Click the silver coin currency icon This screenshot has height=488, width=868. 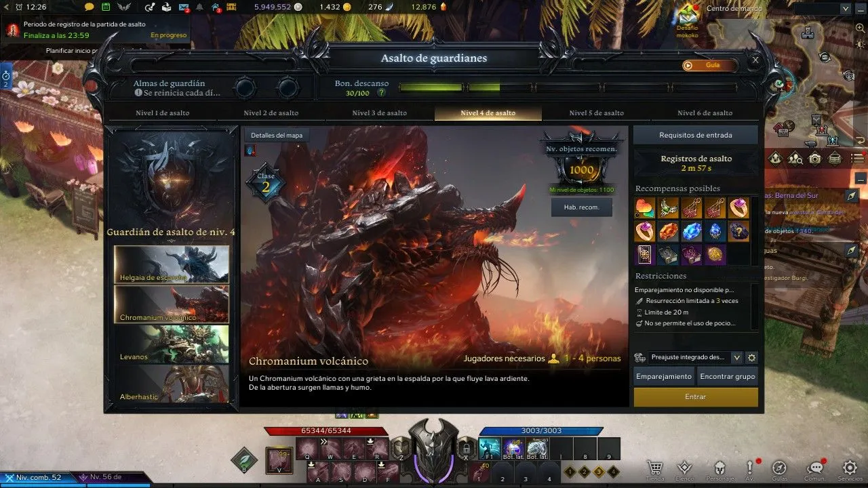298,7
